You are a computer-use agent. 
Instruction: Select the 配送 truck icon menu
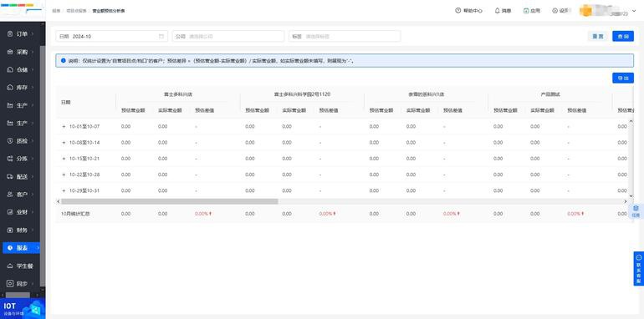point(21,176)
